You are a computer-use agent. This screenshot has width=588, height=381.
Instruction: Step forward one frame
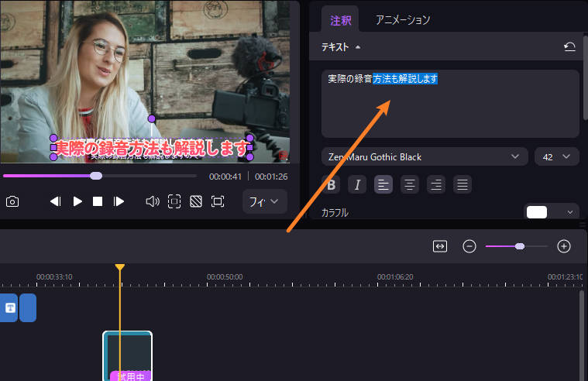point(119,202)
